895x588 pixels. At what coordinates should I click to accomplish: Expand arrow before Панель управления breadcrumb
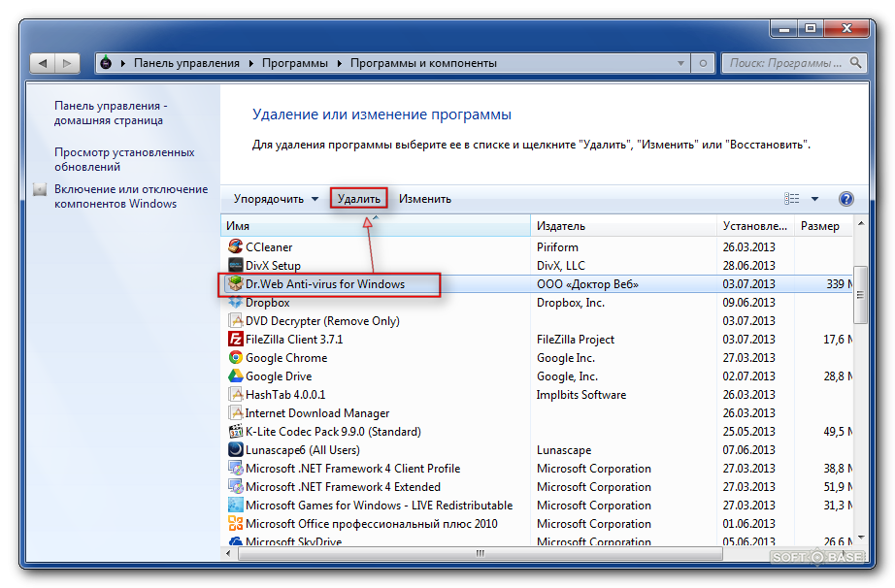[x=122, y=63]
